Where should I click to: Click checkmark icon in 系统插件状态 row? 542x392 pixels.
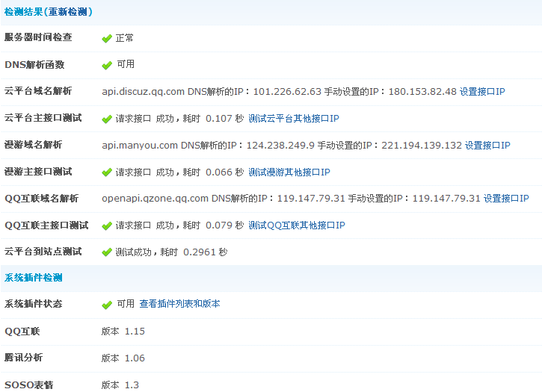pos(107,305)
